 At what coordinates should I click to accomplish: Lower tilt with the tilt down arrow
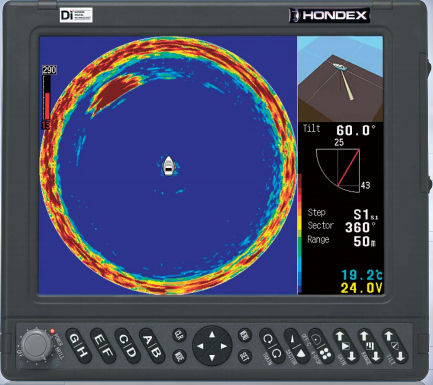(x=400, y=356)
